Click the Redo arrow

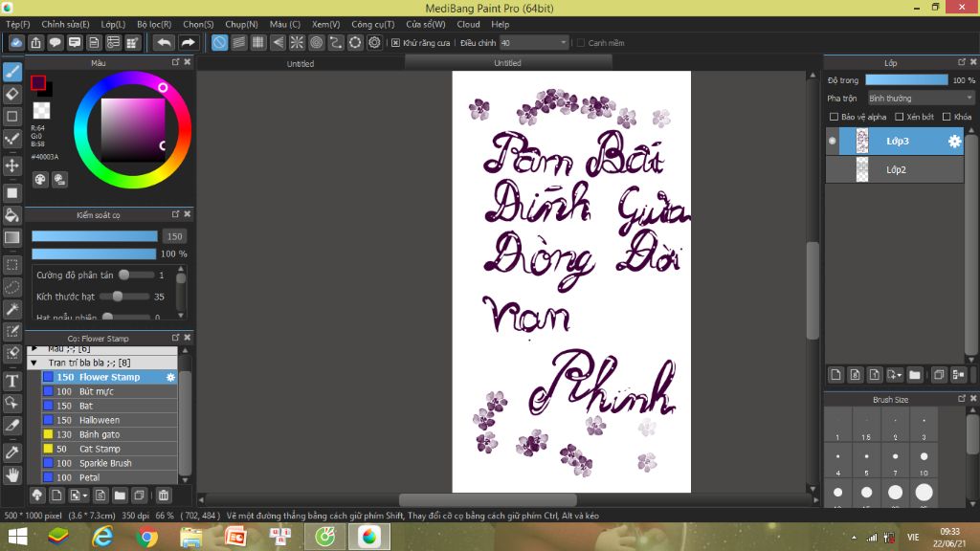188,42
